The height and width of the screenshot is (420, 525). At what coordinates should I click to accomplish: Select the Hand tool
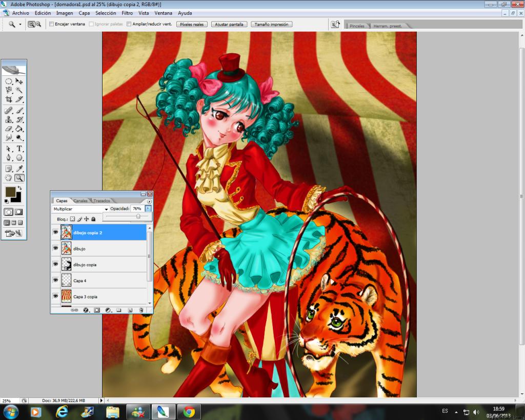9,177
